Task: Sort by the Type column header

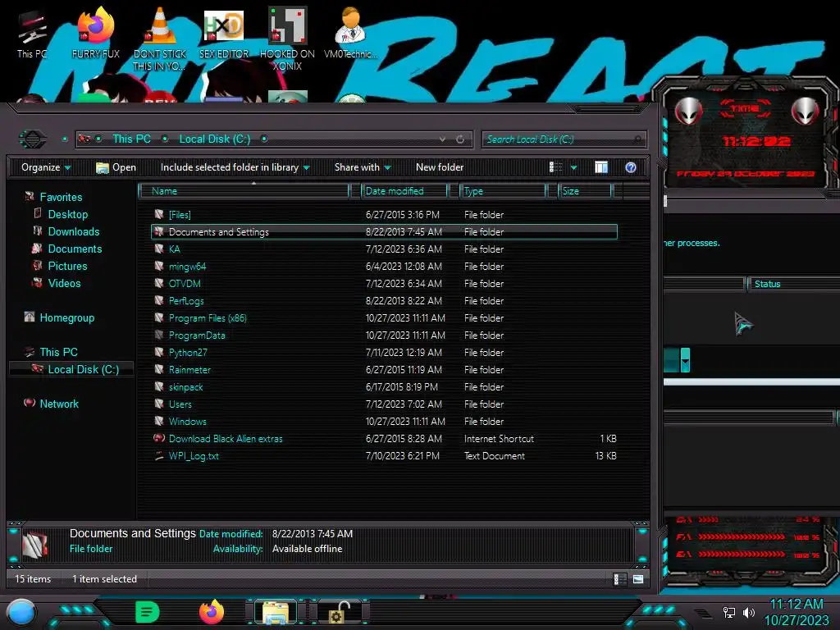Action: point(503,190)
